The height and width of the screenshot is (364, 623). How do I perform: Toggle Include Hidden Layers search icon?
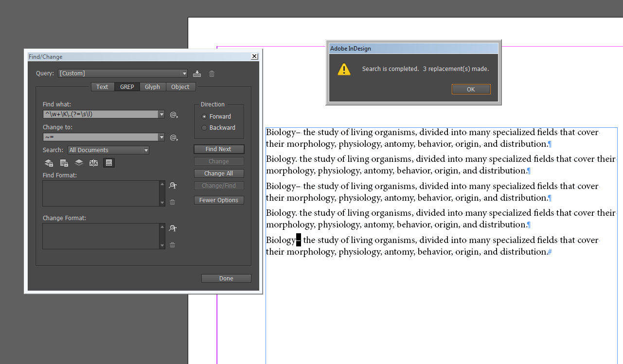coord(79,163)
